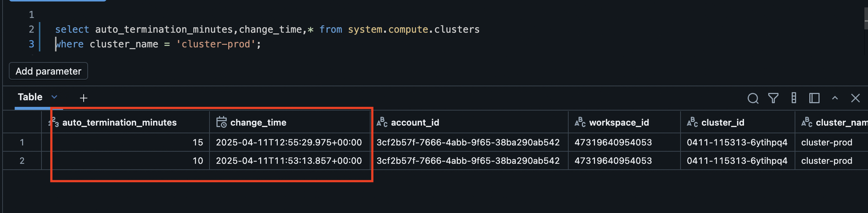The width and height of the screenshot is (868, 213).
Task: Collapse results with the up chevron
Action: tap(835, 98)
